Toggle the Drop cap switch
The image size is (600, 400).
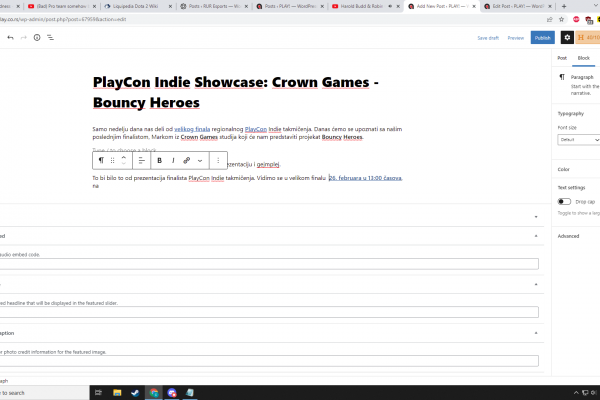[x=564, y=201]
